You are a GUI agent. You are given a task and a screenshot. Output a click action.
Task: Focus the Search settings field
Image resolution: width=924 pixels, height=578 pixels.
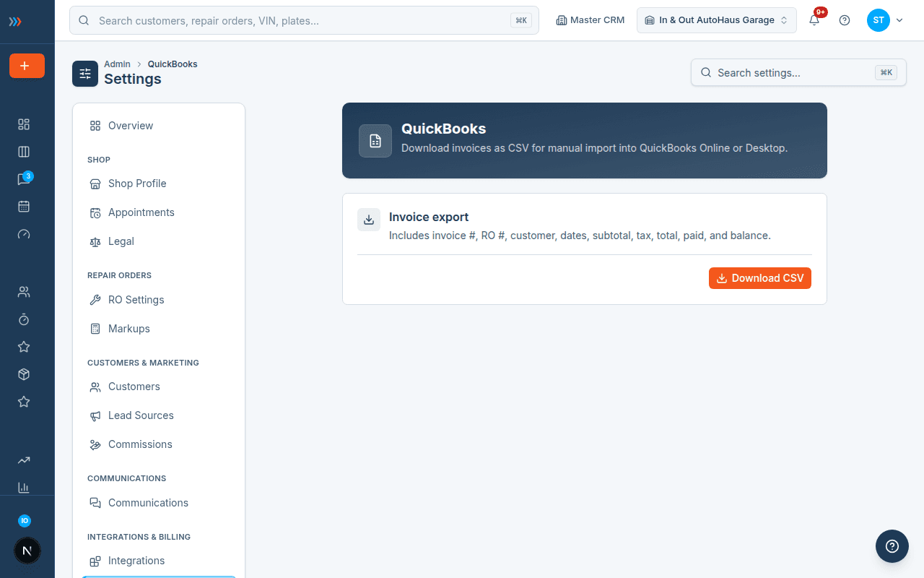click(x=798, y=72)
